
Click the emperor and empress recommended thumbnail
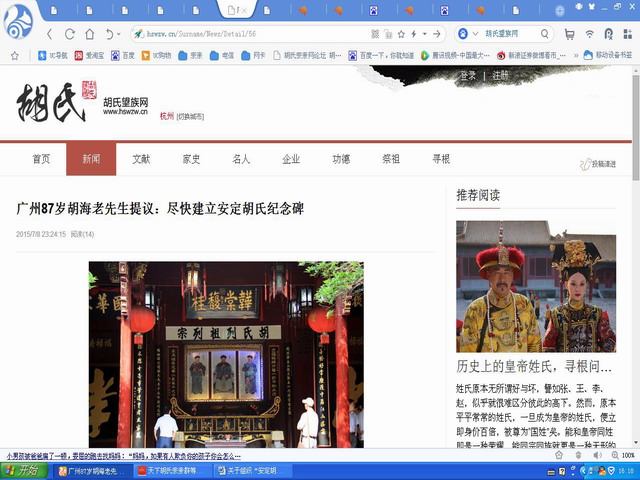536,287
